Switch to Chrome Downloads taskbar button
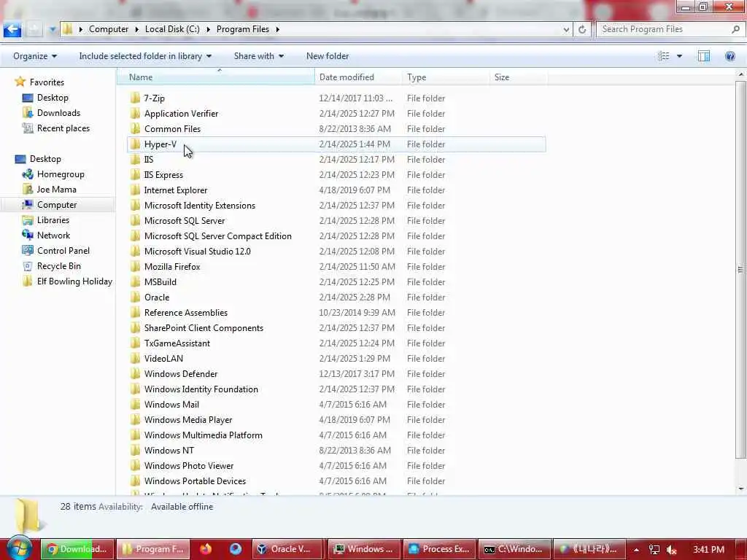This screenshot has height=560, width=747. point(77,549)
